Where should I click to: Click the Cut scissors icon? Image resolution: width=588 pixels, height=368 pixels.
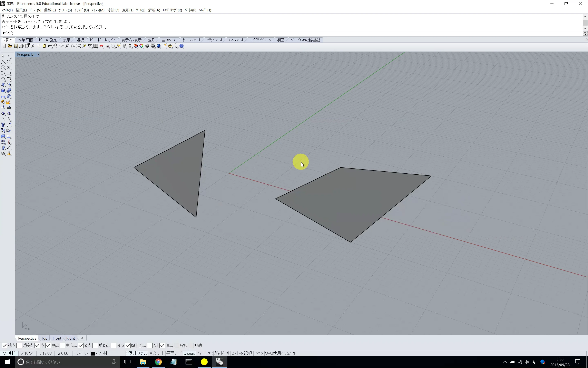pos(33,46)
